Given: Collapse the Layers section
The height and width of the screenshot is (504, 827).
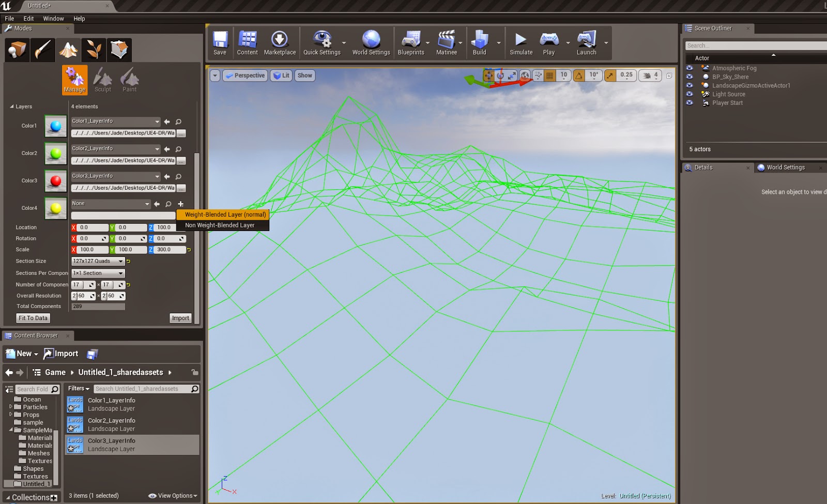Looking at the screenshot, I should pyautogui.click(x=12, y=106).
